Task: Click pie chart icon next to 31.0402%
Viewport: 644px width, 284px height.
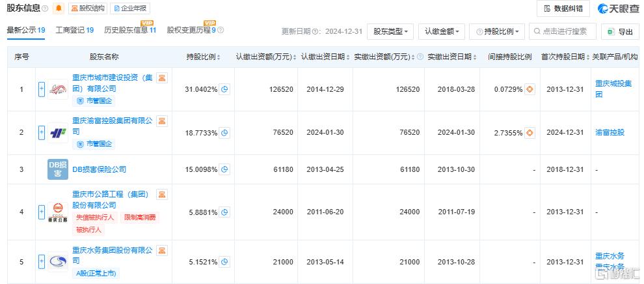Action: (224, 89)
